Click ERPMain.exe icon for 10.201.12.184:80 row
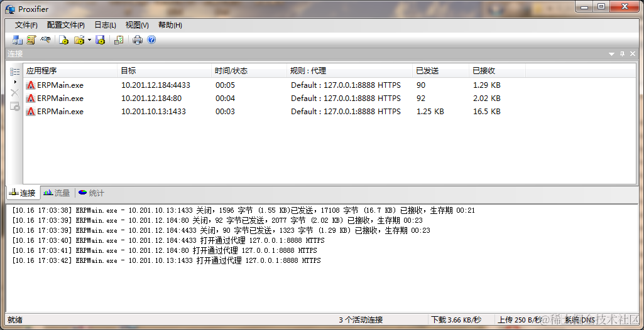Viewport: 644px width, 330px height. (x=30, y=98)
